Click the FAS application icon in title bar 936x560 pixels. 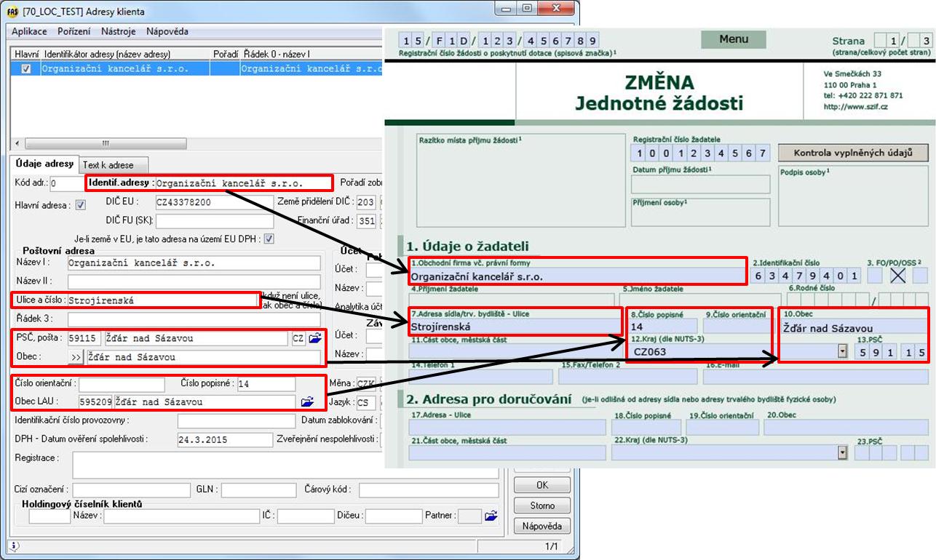click(x=12, y=12)
